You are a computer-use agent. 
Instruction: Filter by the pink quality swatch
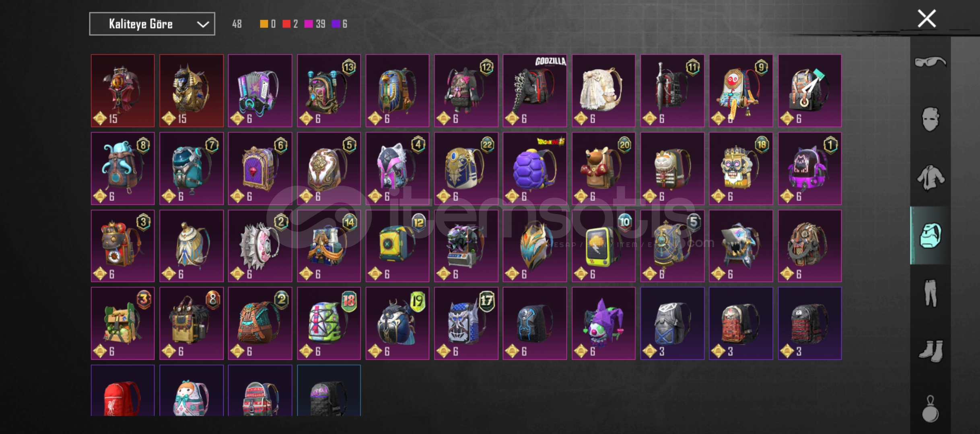[309, 24]
